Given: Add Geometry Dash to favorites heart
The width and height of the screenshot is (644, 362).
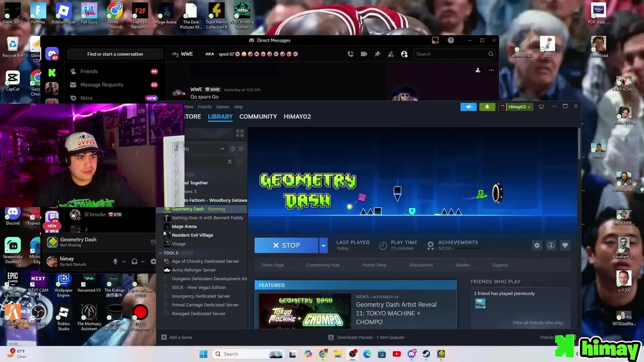Looking at the screenshot, I should click(565, 245).
